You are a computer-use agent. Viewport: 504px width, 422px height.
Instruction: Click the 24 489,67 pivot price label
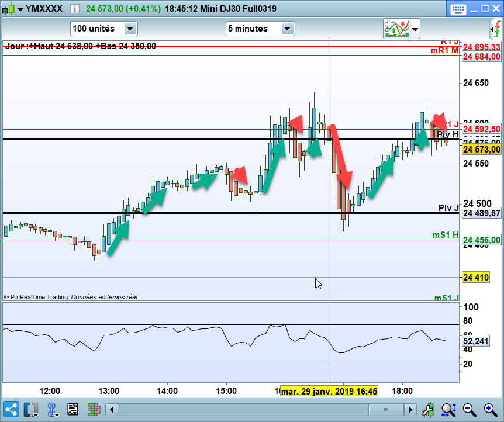click(x=482, y=213)
